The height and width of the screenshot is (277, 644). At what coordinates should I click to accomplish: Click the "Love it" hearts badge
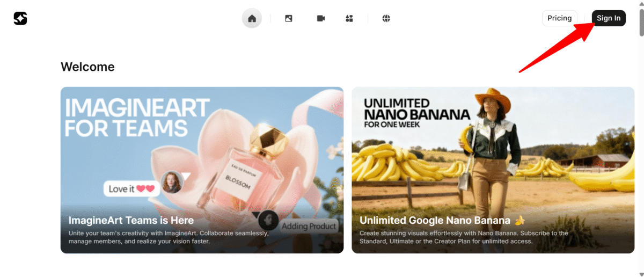click(x=131, y=188)
